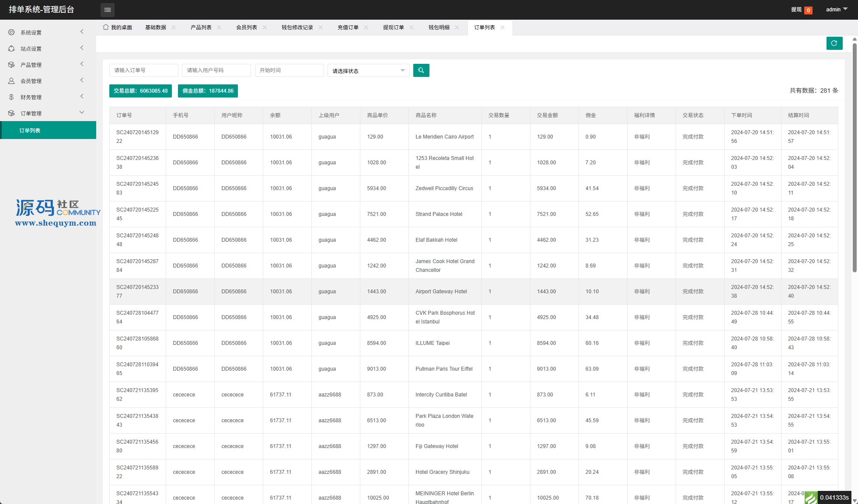
Task: Close the 订单列表 tab
Action: (x=502, y=27)
